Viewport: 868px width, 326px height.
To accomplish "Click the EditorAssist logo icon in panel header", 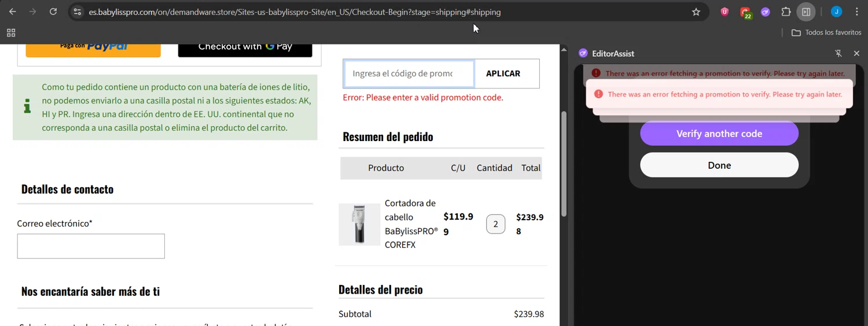I will click(583, 53).
